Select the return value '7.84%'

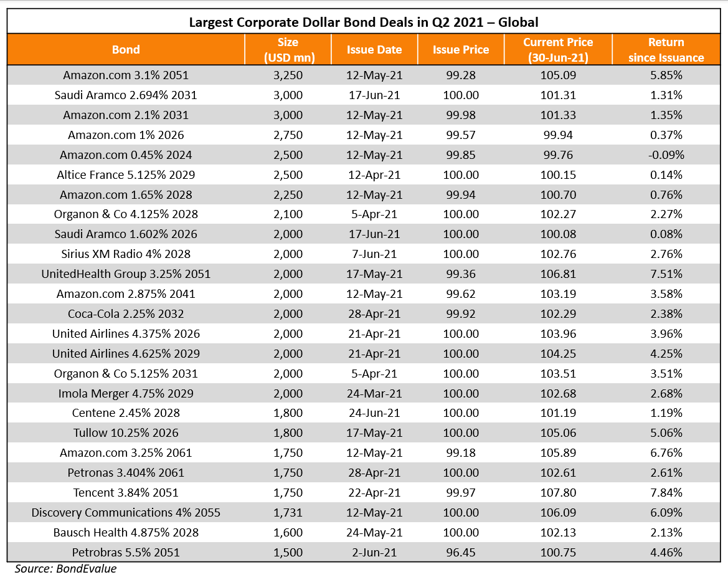[x=666, y=493]
